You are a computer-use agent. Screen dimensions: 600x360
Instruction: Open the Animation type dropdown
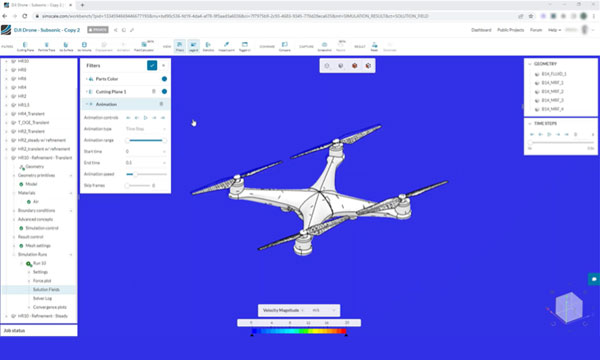(x=146, y=129)
